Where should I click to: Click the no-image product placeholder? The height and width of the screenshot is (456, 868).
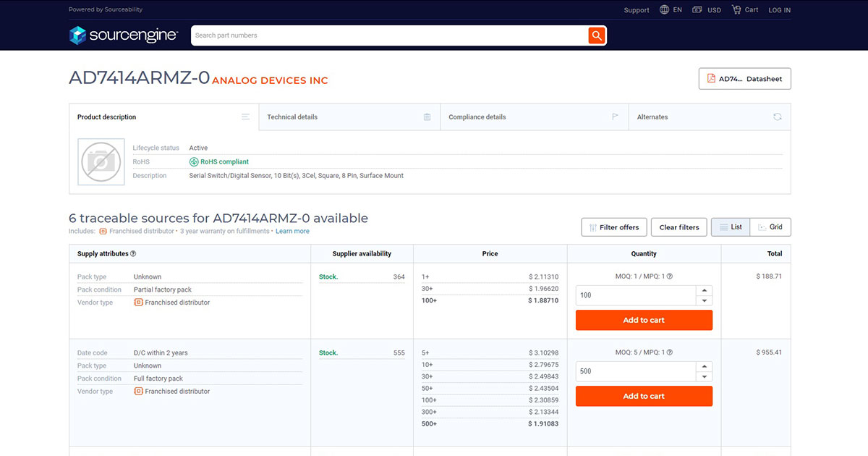101,161
